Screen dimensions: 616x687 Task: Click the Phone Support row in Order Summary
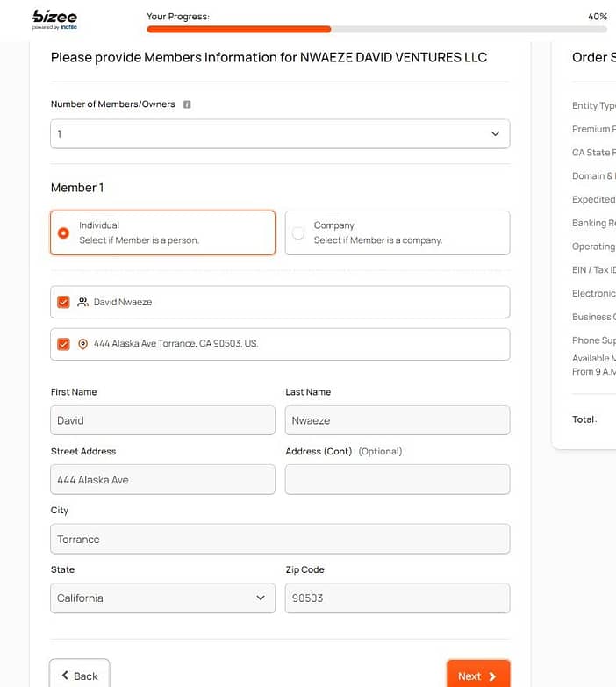(x=594, y=340)
